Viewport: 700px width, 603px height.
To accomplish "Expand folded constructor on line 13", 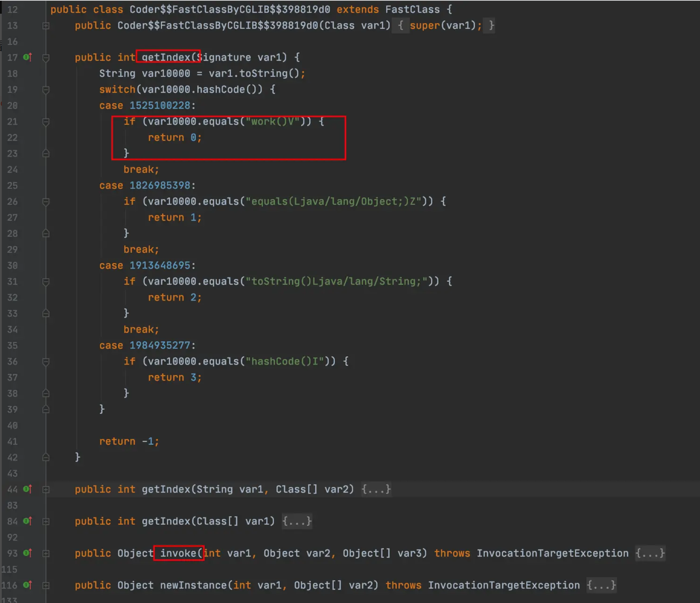I will 46,26.
